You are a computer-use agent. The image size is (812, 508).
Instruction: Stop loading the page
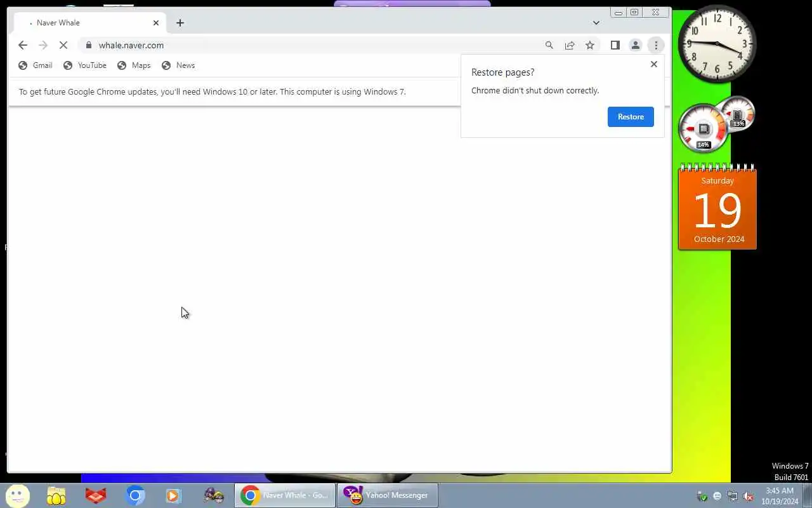(63, 45)
